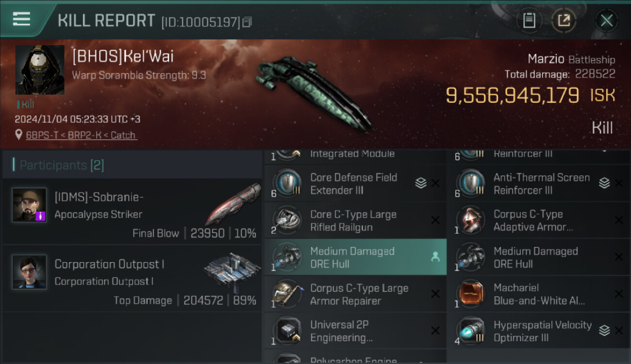Open the hamburger menu icon
The width and height of the screenshot is (631, 364).
[x=21, y=19]
